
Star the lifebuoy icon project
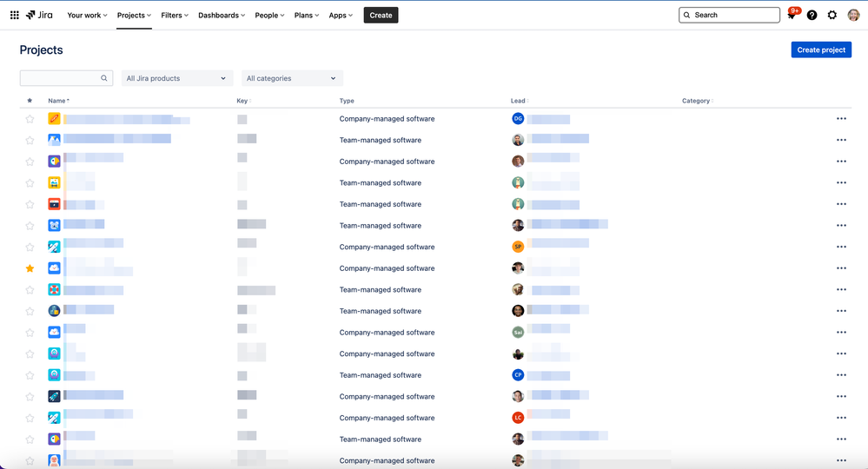tap(30, 290)
